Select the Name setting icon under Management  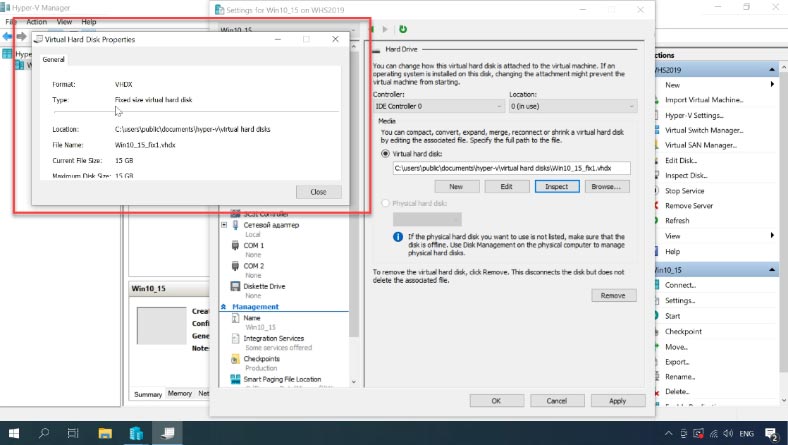click(235, 318)
